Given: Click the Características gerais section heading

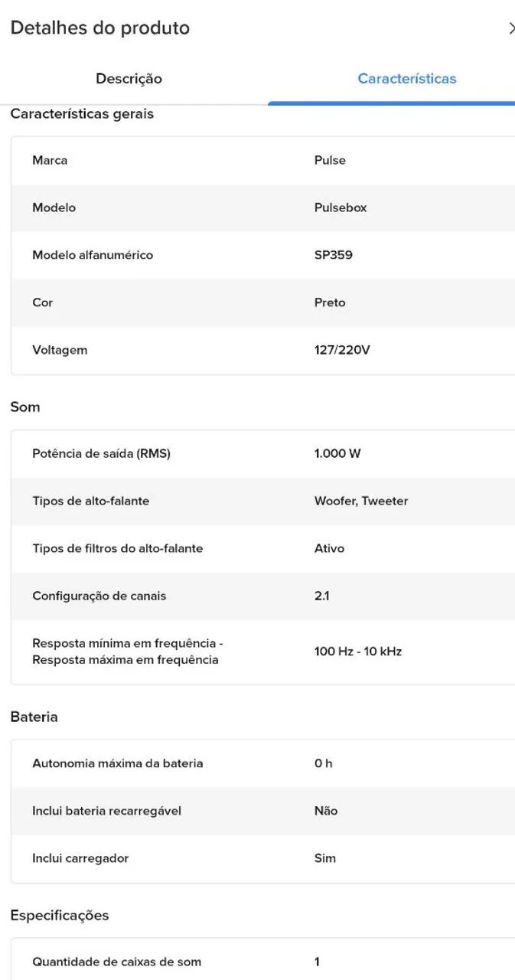Looking at the screenshot, I should 82,114.
